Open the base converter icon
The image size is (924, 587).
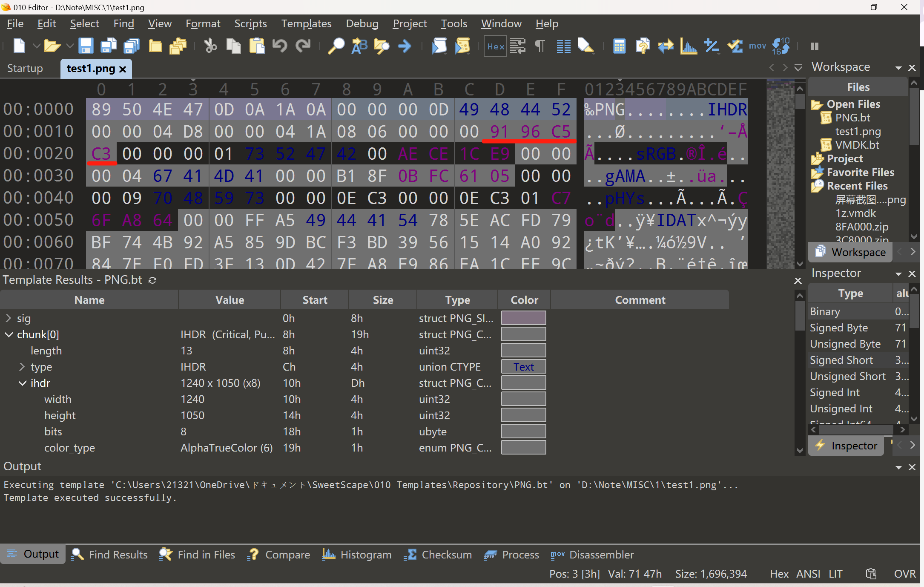781,46
